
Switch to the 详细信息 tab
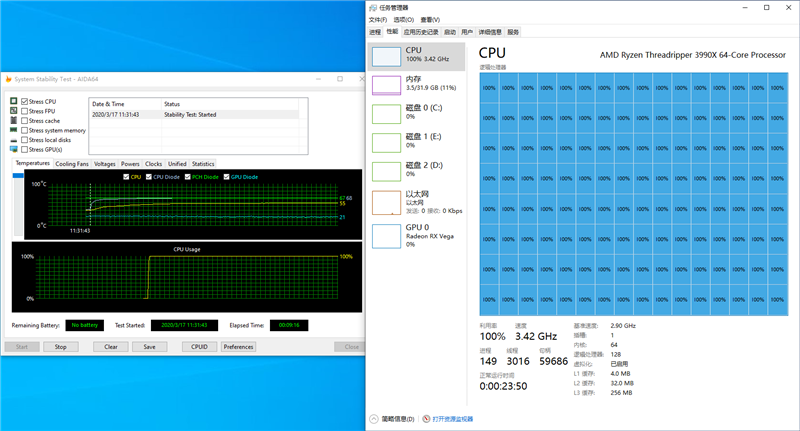coord(490,32)
